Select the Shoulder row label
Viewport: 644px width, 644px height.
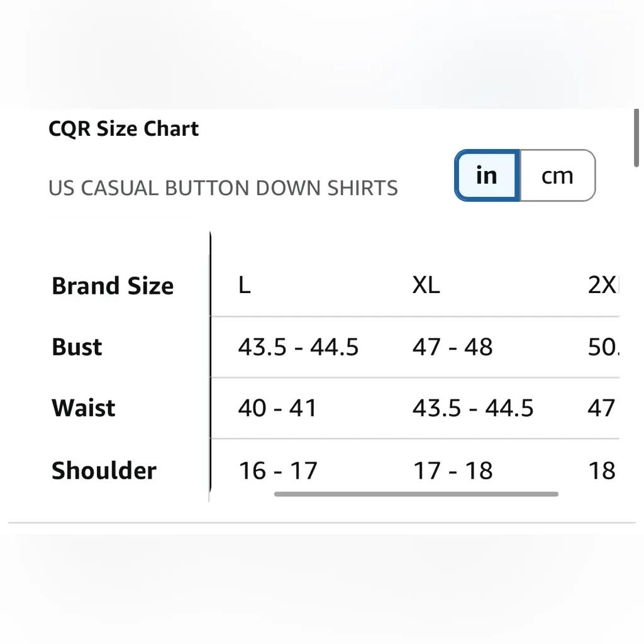point(104,470)
